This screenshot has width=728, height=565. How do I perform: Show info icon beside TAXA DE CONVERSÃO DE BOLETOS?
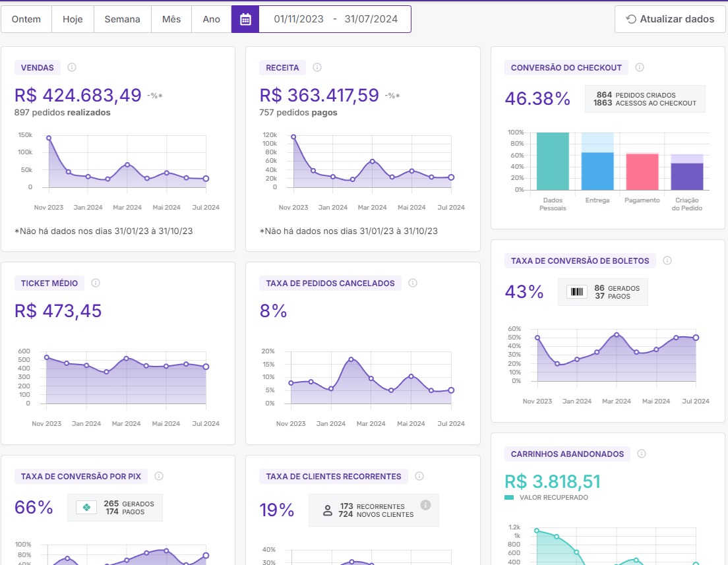[667, 260]
